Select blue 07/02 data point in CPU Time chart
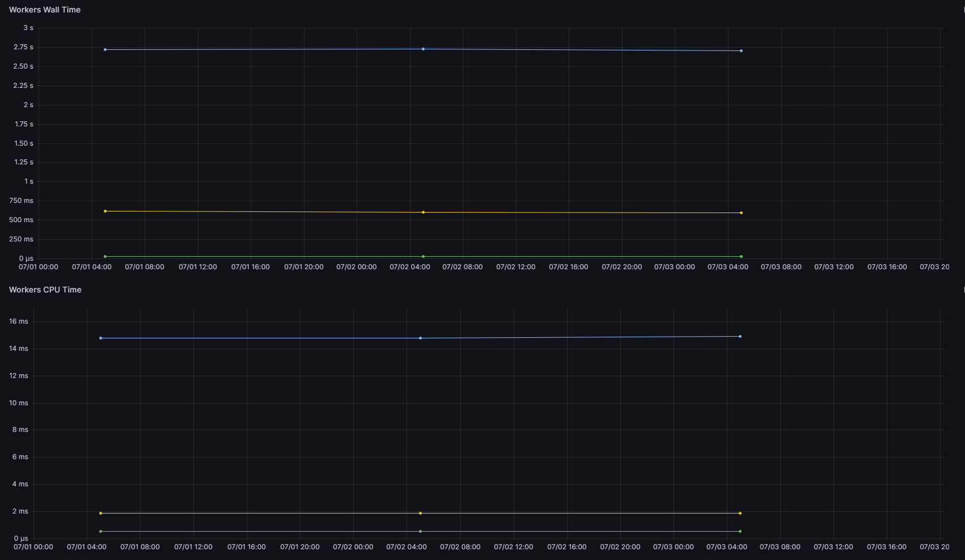The image size is (965, 560). click(420, 338)
